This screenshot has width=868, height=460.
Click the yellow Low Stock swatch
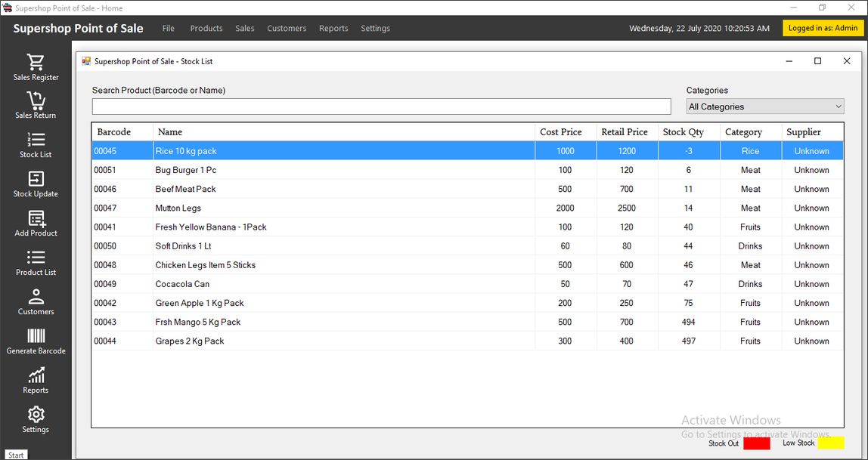[831, 443]
